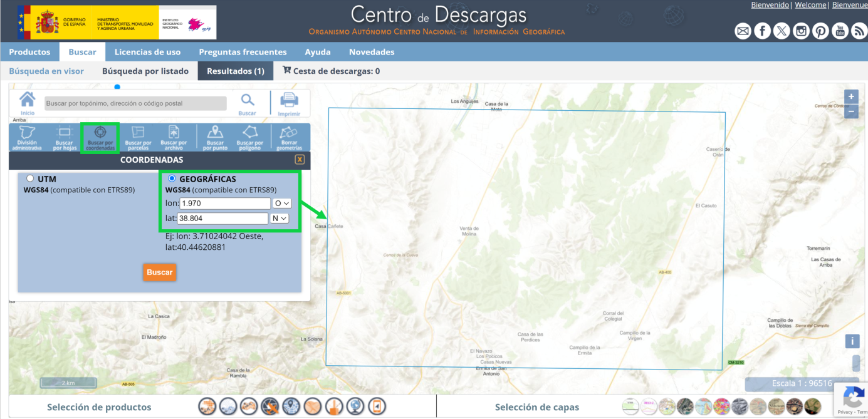Viewport: 868px width, 419px height.
Task: Open Cesta de descargas
Action: click(331, 71)
